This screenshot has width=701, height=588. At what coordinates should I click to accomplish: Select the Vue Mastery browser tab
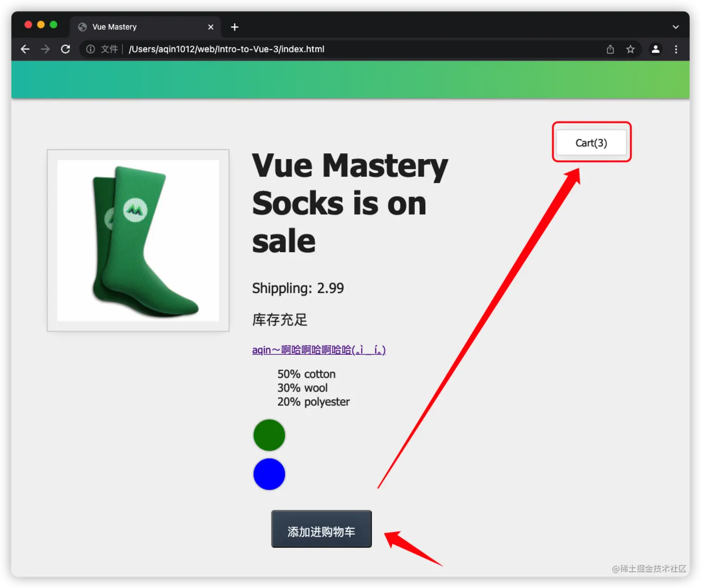[145, 27]
